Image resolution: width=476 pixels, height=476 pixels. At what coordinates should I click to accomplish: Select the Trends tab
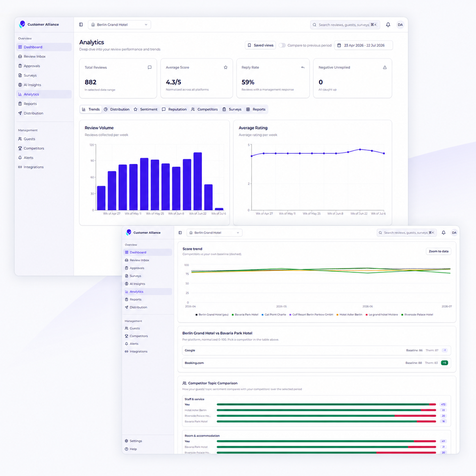click(x=91, y=109)
